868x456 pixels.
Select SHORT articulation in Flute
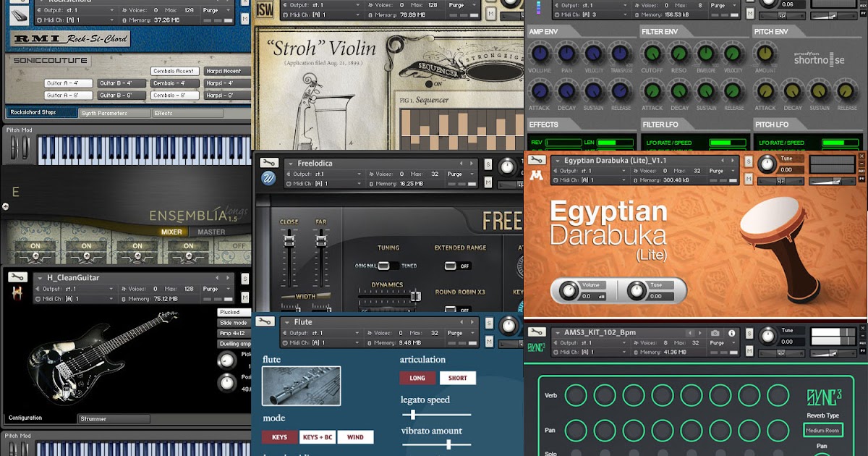click(x=457, y=378)
